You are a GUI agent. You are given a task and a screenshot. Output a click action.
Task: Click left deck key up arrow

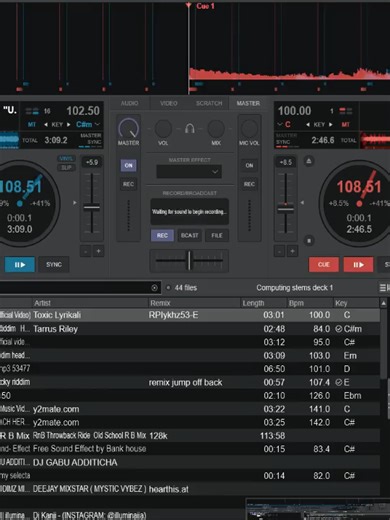point(69,124)
